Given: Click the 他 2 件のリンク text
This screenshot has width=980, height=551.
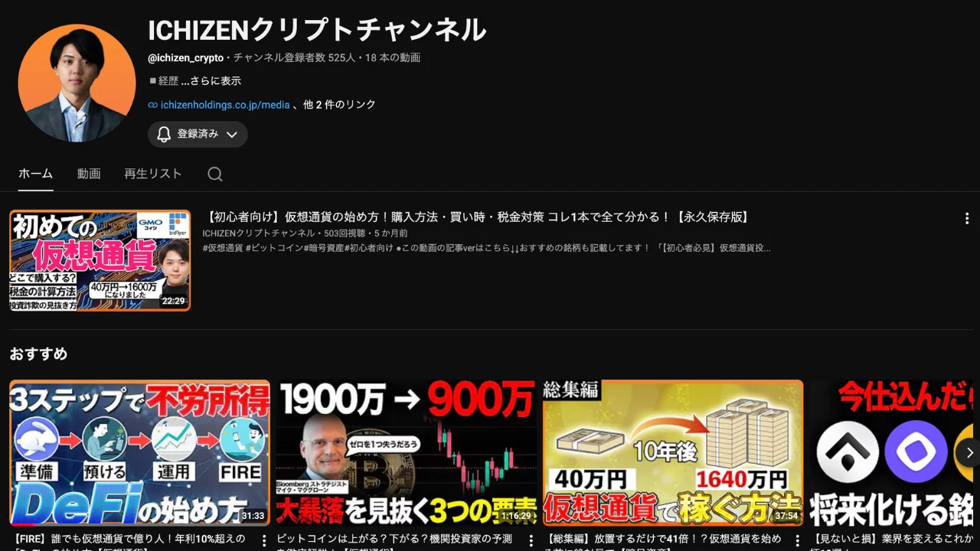Looking at the screenshot, I should [x=339, y=105].
